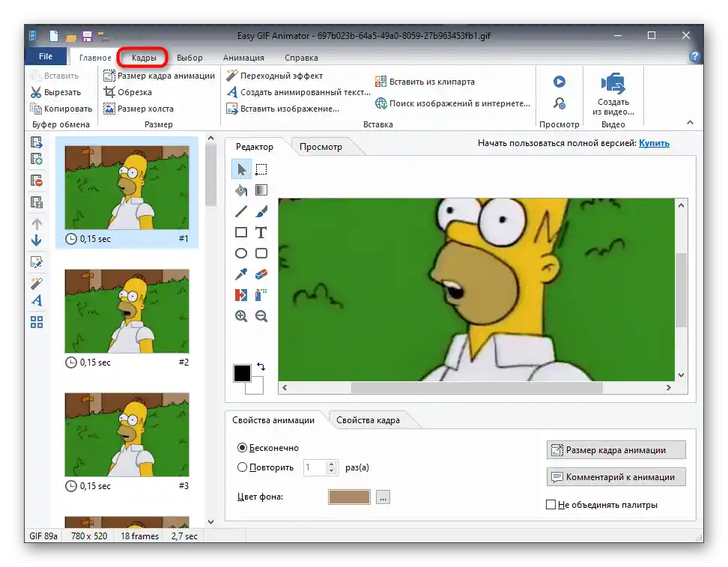Screen dimensions: 728x567
Task: Increase repeat count with spinner arrow
Action: (x=332, y=464)
